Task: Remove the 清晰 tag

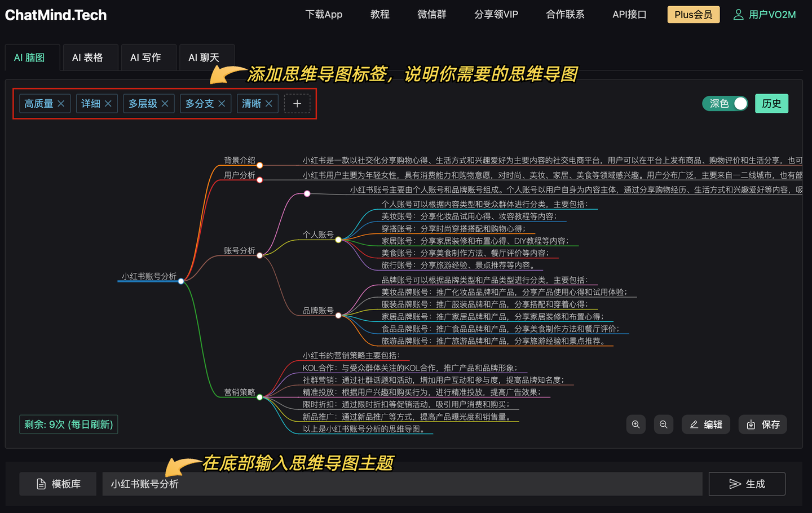Action: coord(268,104)
